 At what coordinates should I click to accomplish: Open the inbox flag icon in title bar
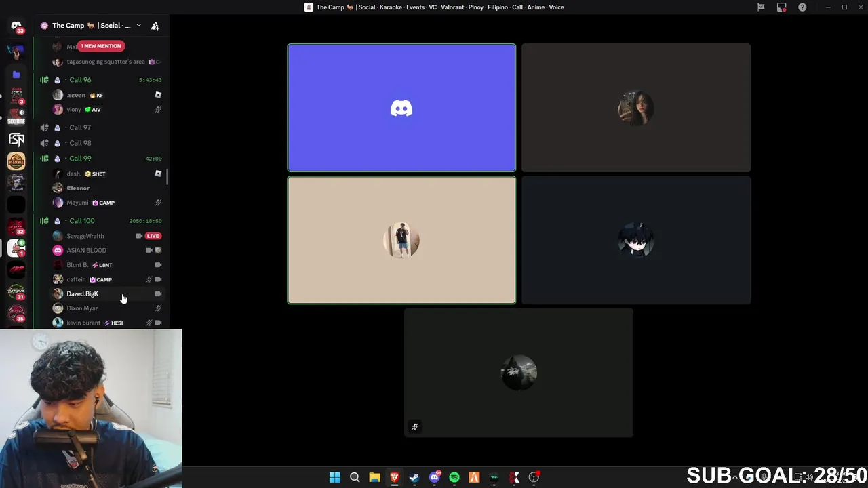click(x=761, y=7)
